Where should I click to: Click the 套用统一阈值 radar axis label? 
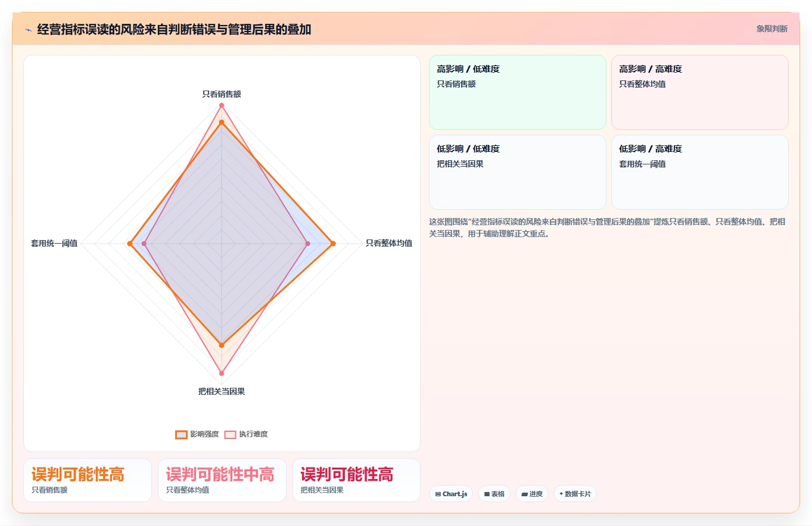click(54, 243)
